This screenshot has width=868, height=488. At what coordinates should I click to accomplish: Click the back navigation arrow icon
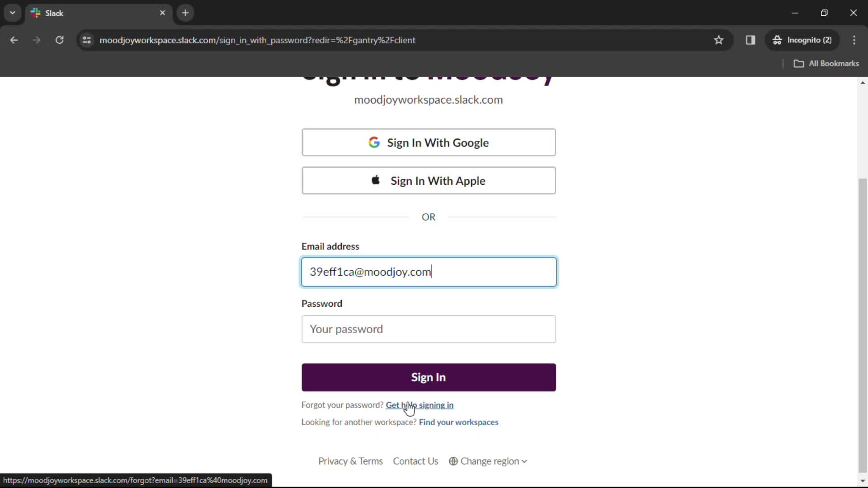tap(14, 40)
